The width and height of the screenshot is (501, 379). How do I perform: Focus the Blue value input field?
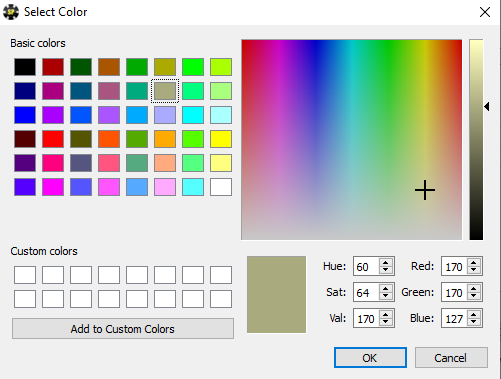pyautogui.click(x=454, y=318)
